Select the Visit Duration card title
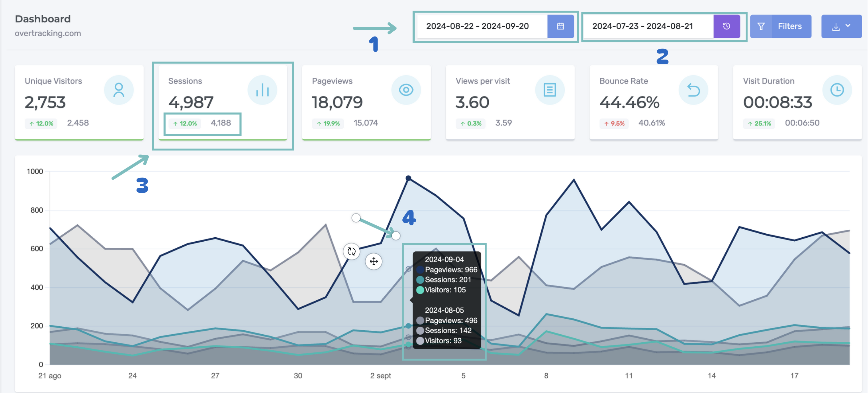Screen dimensions: 868x393 click(x=769, y=81)
